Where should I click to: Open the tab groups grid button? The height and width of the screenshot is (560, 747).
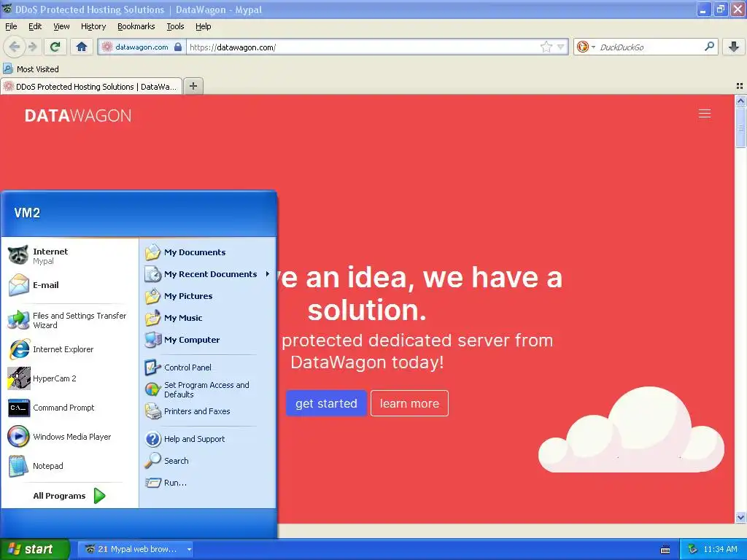pyautogui.click(x=740, y=86)
